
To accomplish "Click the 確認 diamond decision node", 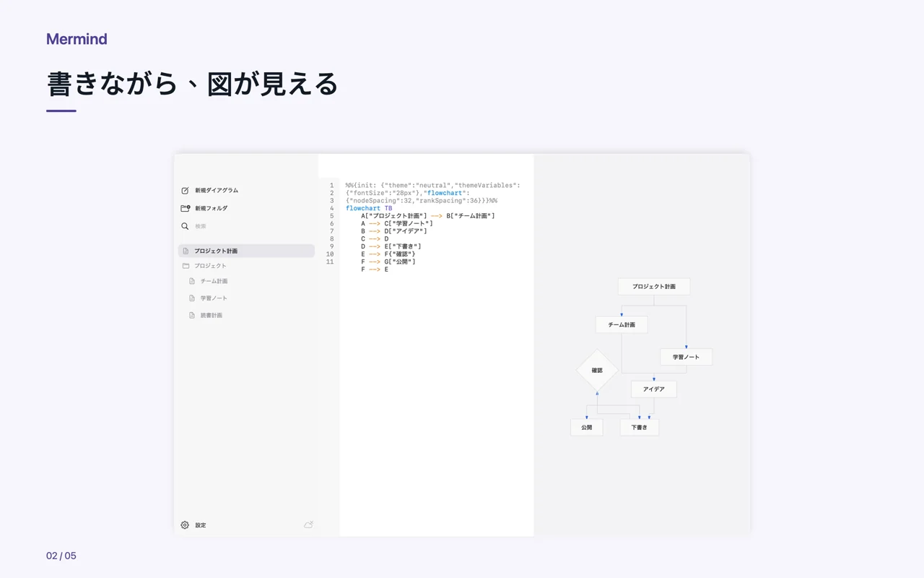I will click(x=597, y=371).
